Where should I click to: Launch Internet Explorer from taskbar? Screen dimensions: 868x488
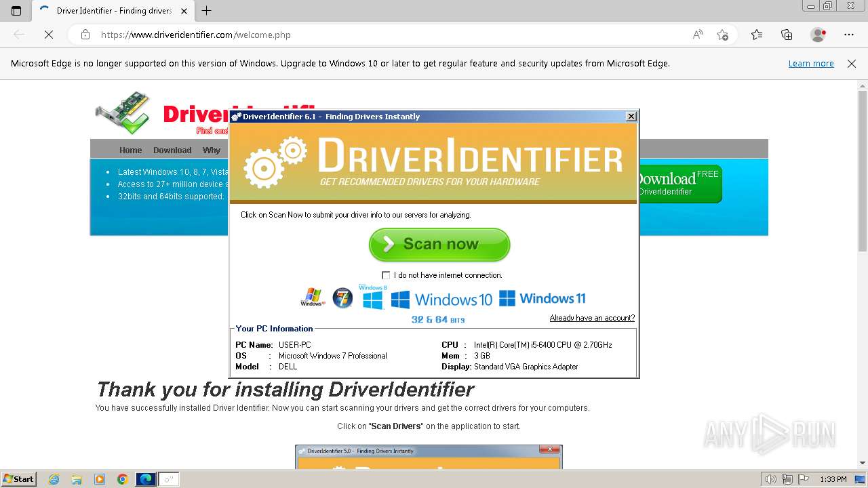(x=54, y=479)
